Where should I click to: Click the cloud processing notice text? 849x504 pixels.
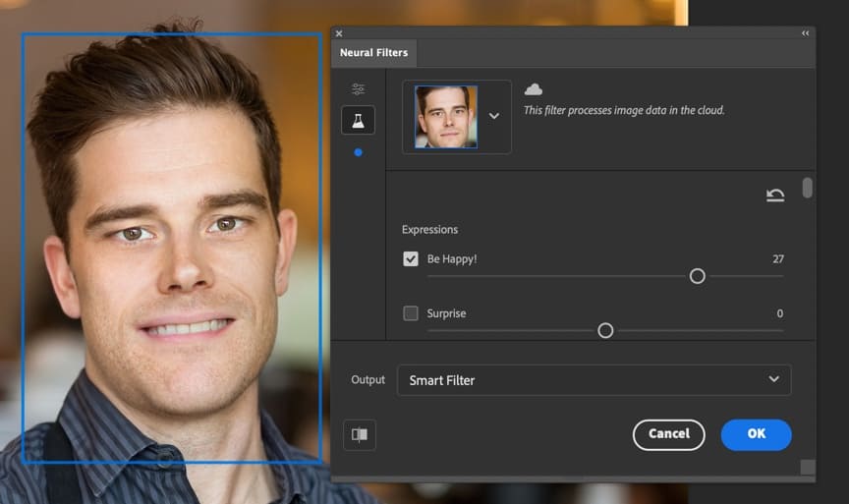pos(624,110)
